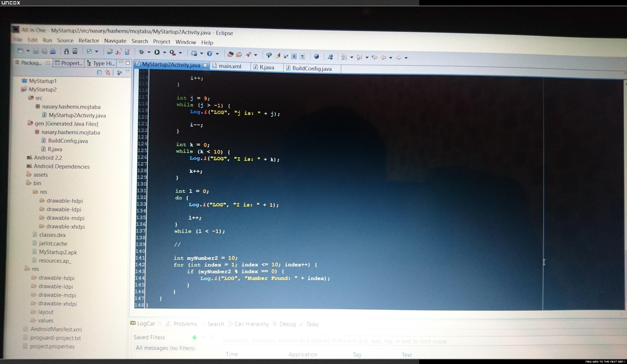This screenshot has height=364, width=627.
Task: Switch to the BuildConfig.java editor tab
Action: pos(312,69)
